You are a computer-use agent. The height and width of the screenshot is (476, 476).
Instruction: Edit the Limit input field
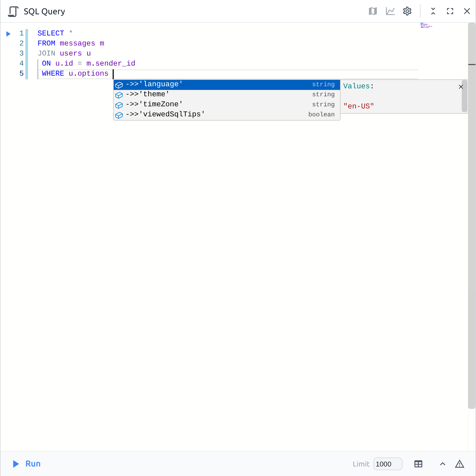coord(388,464)
